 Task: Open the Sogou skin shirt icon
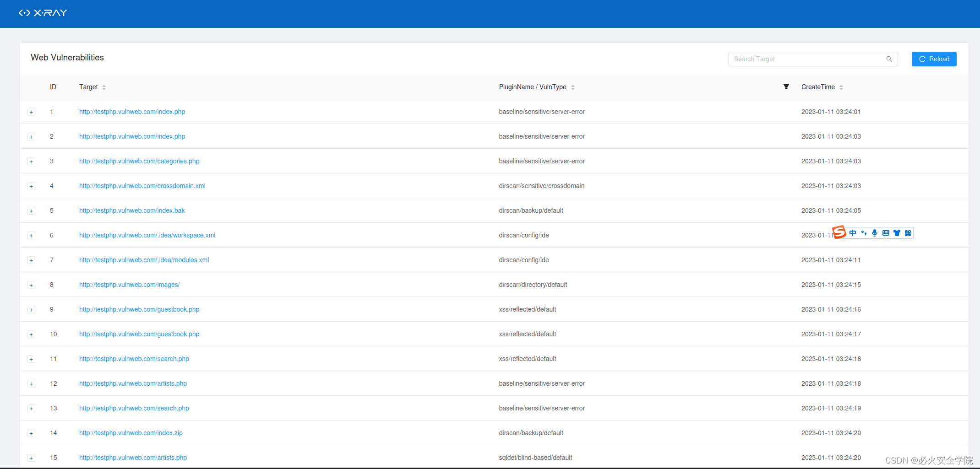[897, 233]
